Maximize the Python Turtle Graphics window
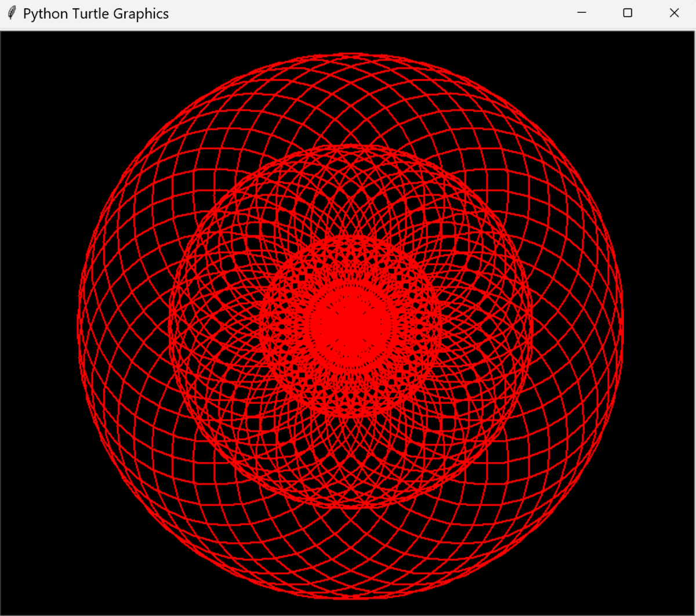 click(x=628, y=13)
